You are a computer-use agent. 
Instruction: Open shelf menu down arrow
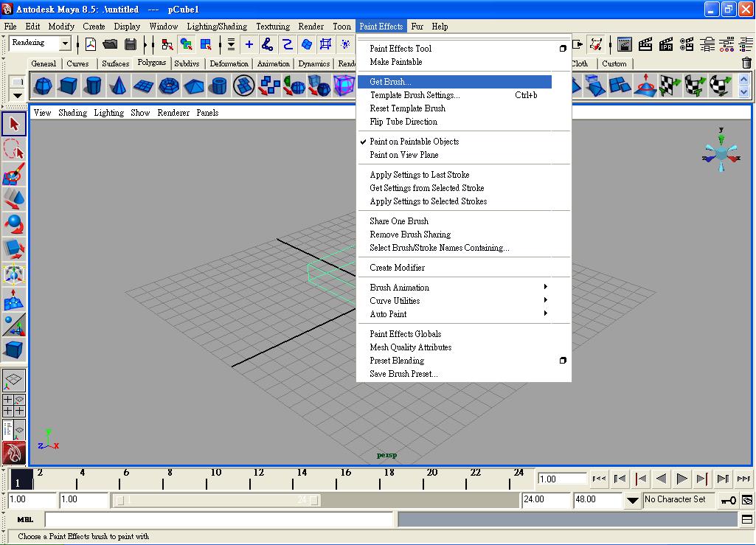18,95
